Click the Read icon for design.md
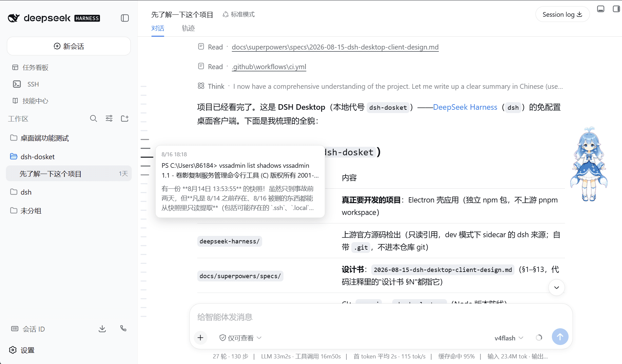The width and height of the screenshot is (622, 364). (x=201, y=47)
